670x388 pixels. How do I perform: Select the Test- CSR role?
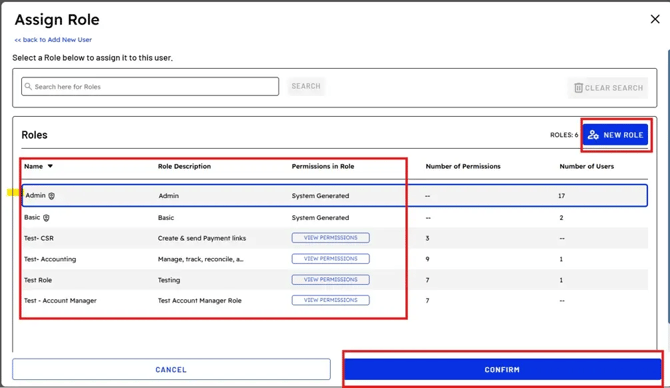pos(39,238)
